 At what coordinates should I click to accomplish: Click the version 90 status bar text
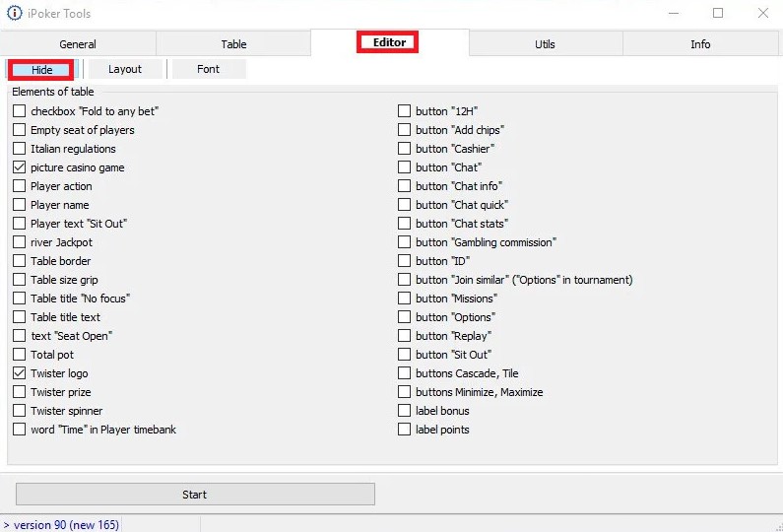pos(65,525)
